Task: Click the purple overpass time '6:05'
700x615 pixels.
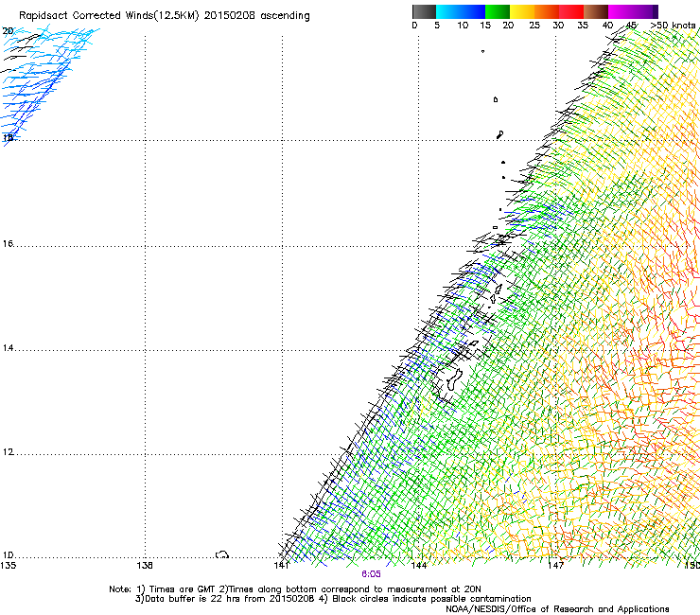Action: (x=371, y=574)
